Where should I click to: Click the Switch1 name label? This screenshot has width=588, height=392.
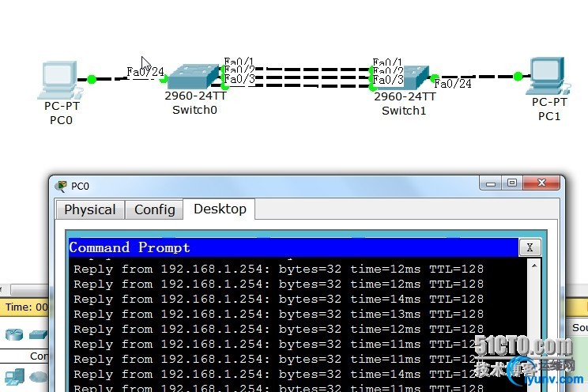pyautogui.click(x=404, y=111)
